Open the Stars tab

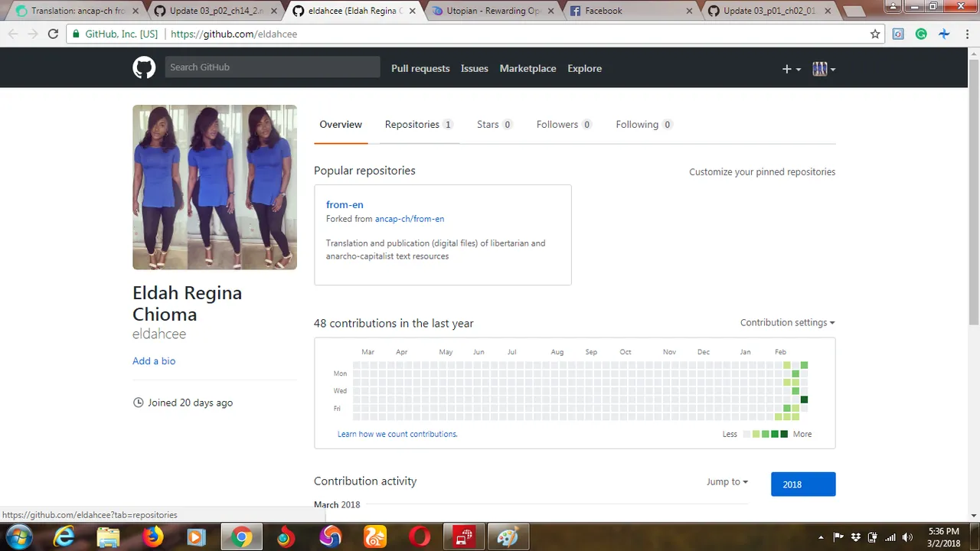tap(495, 124)
